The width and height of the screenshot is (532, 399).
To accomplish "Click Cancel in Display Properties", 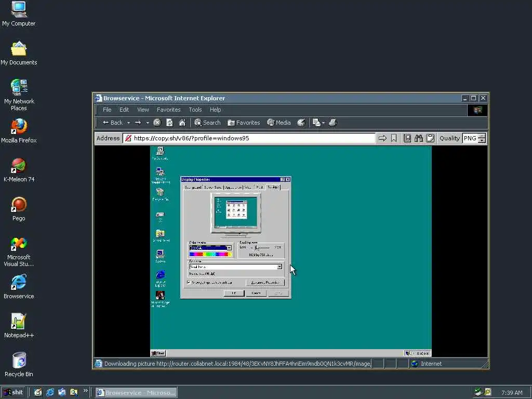I will click(x=256, y=293).
